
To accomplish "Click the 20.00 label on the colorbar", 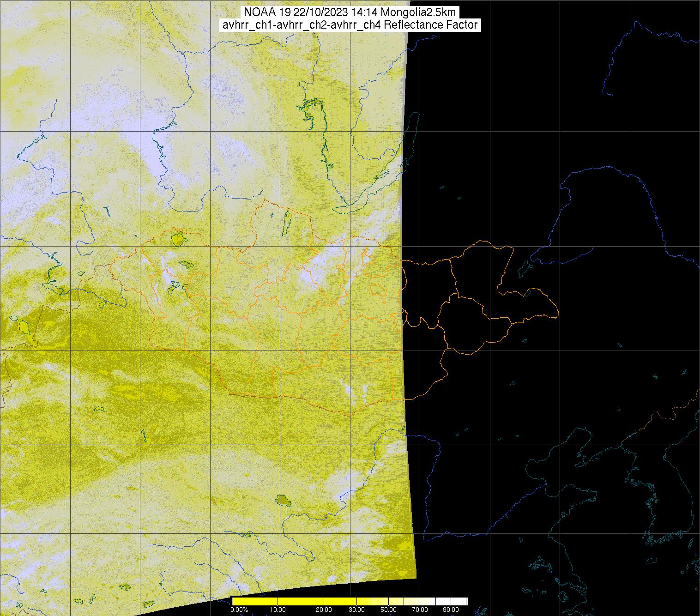I will (x=324, y=610).
